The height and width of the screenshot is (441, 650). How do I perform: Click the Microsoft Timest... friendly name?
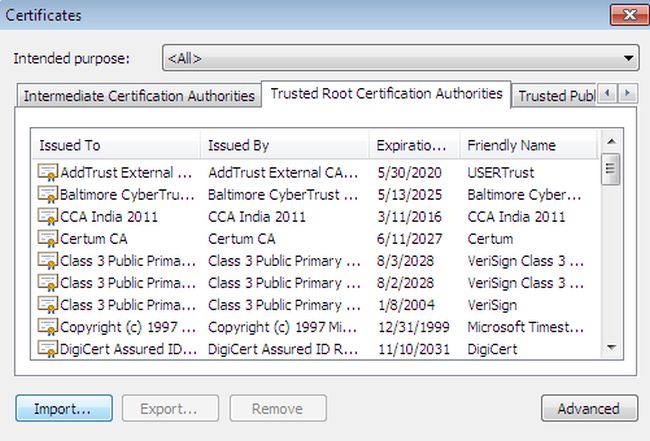[x=526, y=327]
